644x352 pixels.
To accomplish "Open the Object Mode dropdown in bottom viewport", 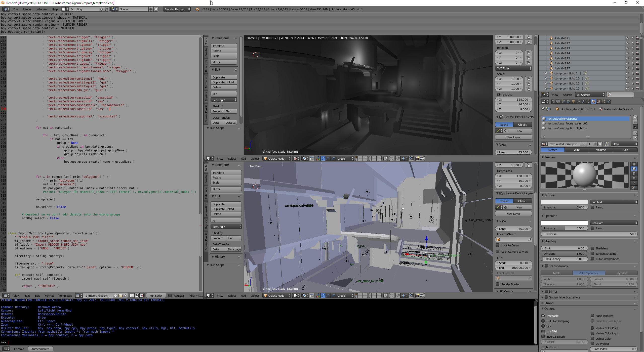I will tap(276, 295).
